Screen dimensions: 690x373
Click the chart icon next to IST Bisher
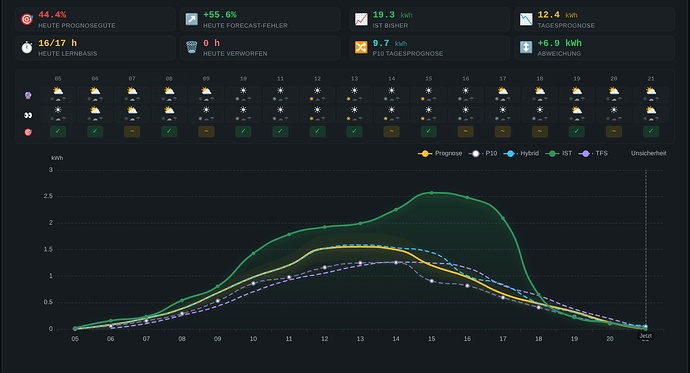click(x=361, y=19)
